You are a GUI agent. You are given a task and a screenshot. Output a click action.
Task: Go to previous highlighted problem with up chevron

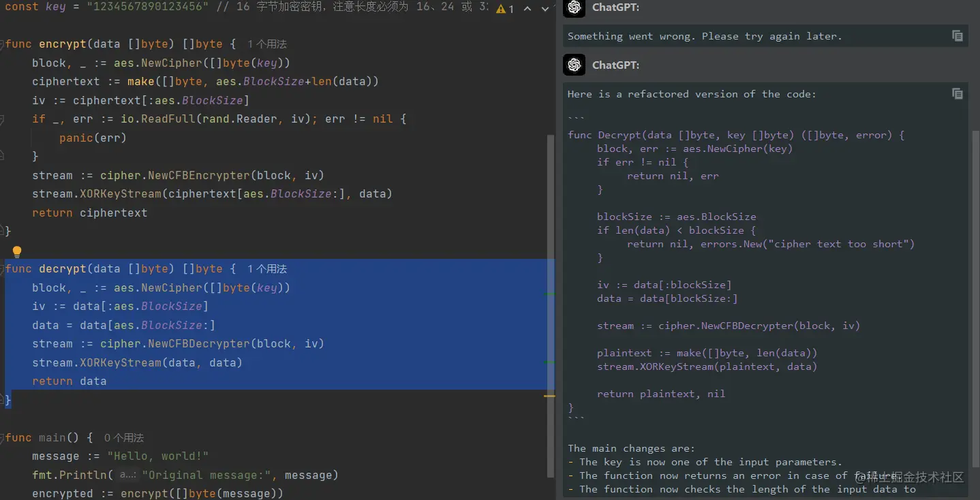(527, 9)
